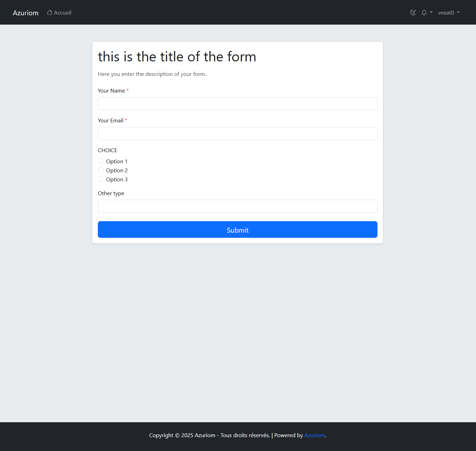Click the Your Name label
The height and width of the screenshot is (451, 476).
(111, 91)
